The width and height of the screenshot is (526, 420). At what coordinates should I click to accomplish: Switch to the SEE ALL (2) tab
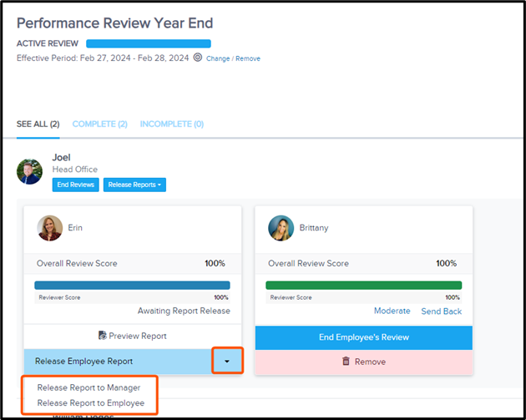(38, 124)
